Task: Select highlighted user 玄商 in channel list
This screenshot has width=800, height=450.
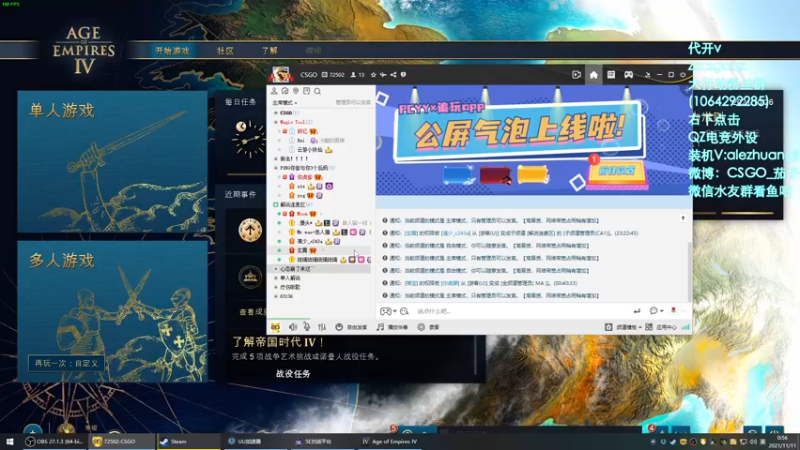Action: 303,251
